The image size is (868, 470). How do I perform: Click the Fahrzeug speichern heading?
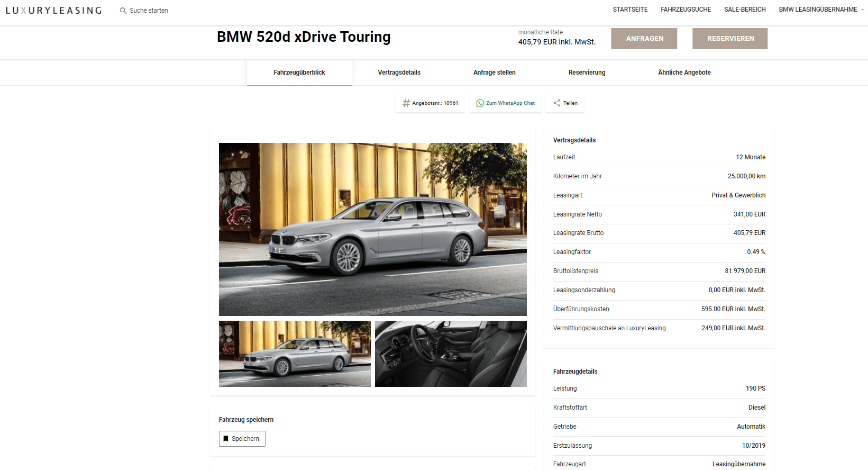[x=246, y=420]
